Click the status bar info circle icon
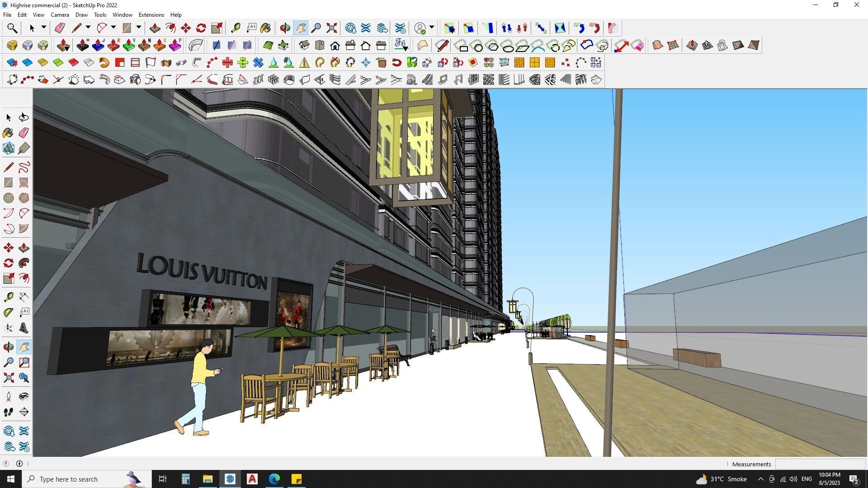The height and width of the screenshot is (488, 868). (x=19, y=464)
